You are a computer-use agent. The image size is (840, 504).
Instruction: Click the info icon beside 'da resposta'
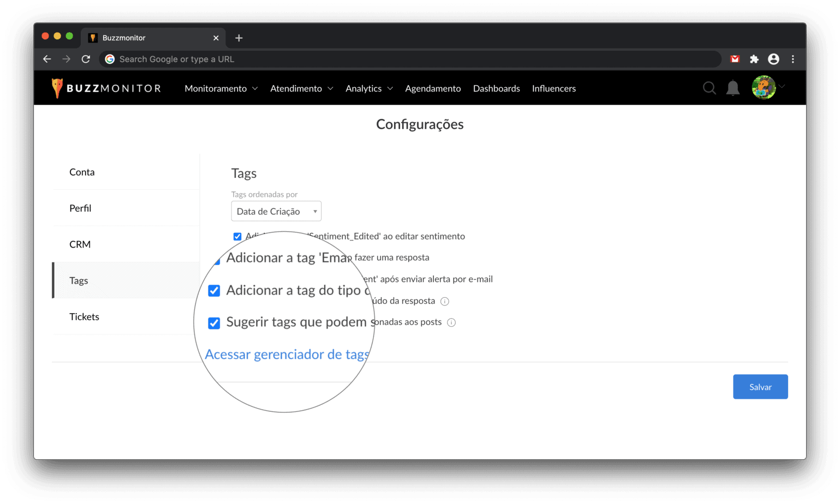445,302
